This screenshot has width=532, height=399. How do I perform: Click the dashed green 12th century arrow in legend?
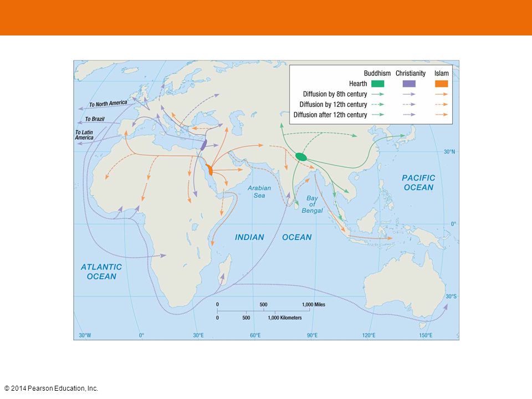377,105
